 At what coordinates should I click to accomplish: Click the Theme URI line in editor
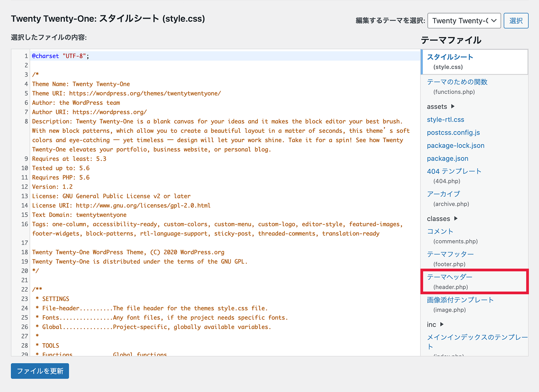point(126,93)
